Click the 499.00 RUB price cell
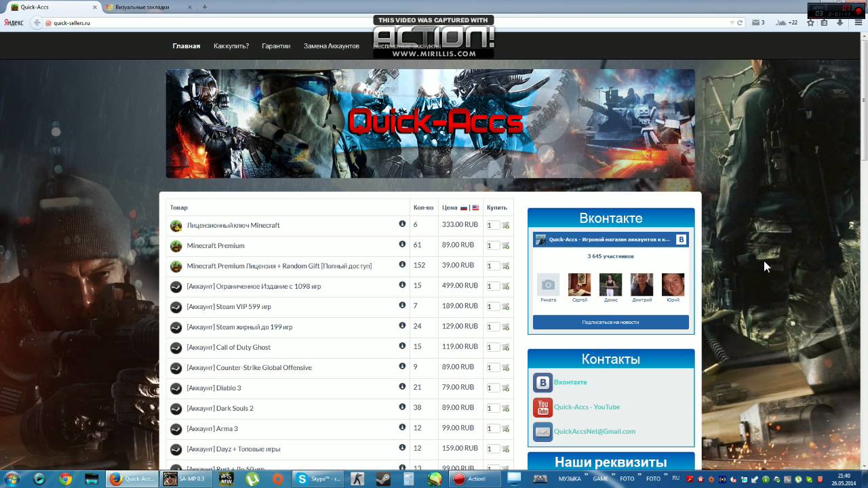Viewport: 868px width, 488px height. [460, 285]
